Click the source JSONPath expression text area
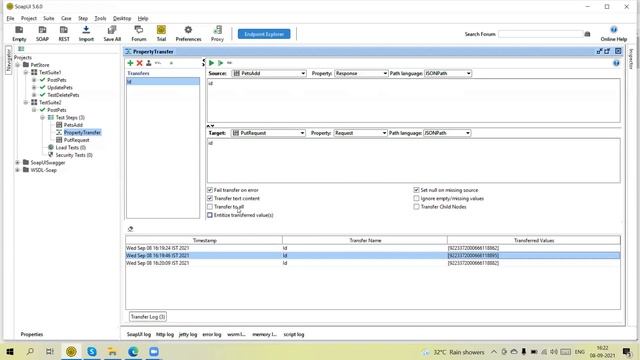Image resolution: width=640 pixels, height=360 pixels. [x=414, y=100]
